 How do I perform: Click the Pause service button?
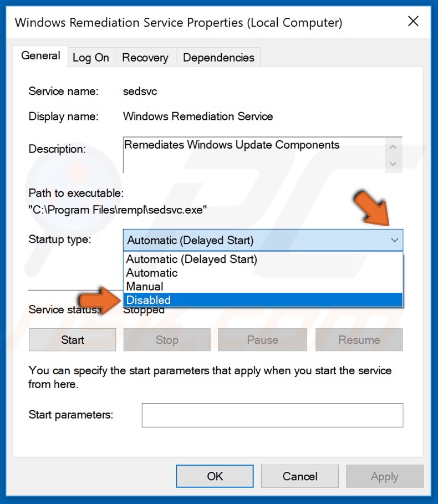(x=262, y=339)
